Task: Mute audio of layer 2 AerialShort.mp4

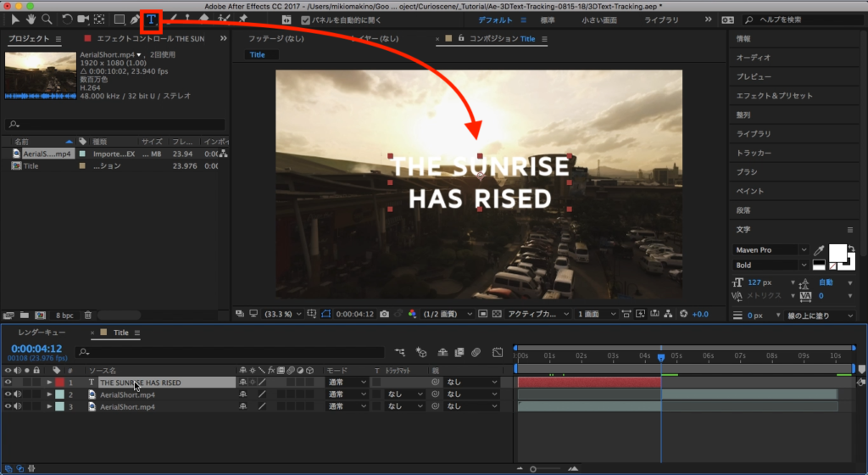Action: (18, 394)
